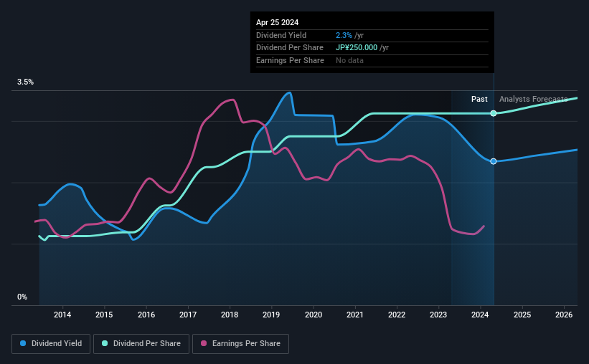The height and width of the screenshot is (364, 589).
Task: Select the teal data point marker at Apr 2024
Action: [494, 113]
